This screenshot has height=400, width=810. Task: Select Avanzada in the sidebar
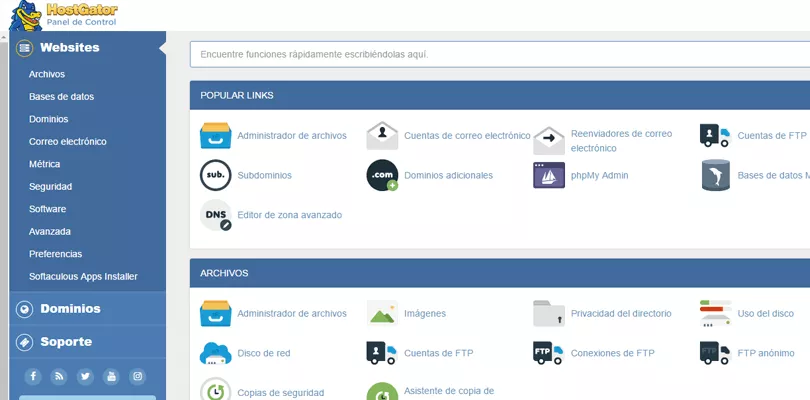[x=50, y=232]
